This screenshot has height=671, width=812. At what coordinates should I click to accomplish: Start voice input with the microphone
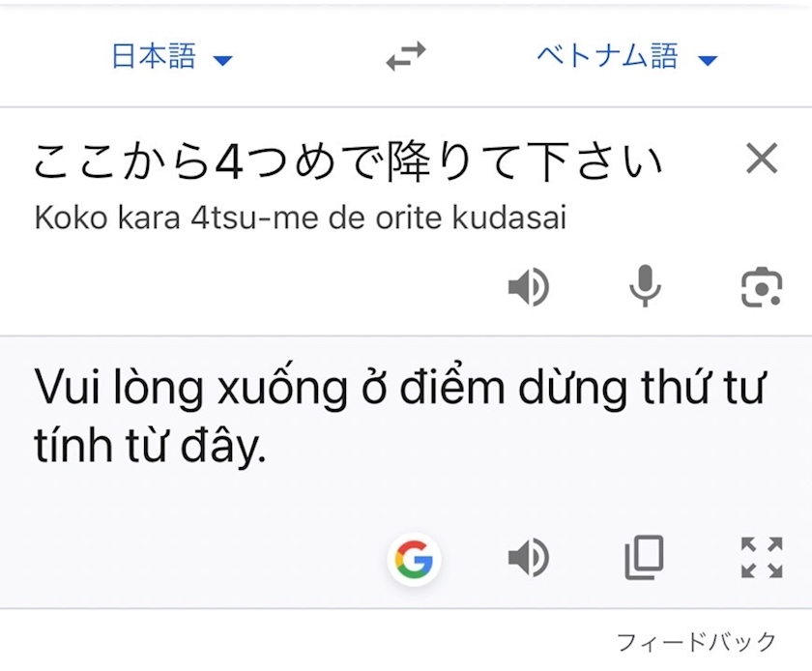[645, 287]
